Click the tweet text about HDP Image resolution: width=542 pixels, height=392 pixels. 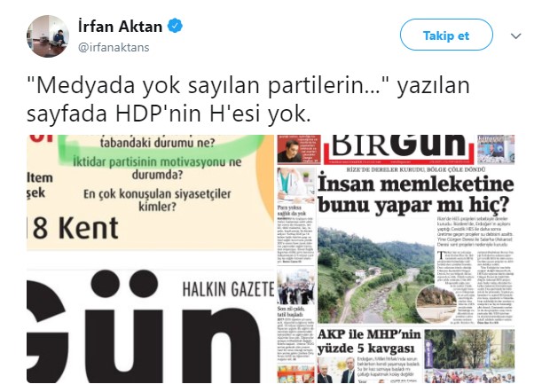(x=247, y=99)
